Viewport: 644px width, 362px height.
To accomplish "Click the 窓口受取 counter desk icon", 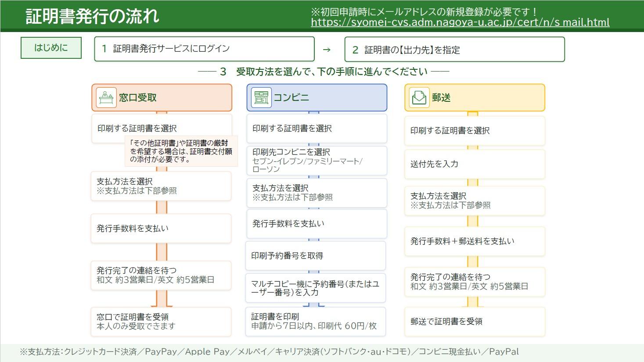I will point(106,97).
